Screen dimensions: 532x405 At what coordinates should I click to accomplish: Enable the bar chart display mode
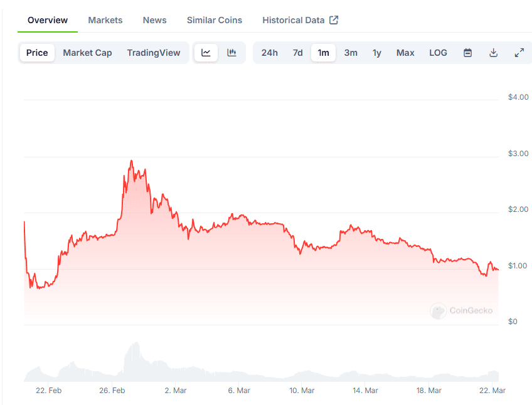[231, 53]
